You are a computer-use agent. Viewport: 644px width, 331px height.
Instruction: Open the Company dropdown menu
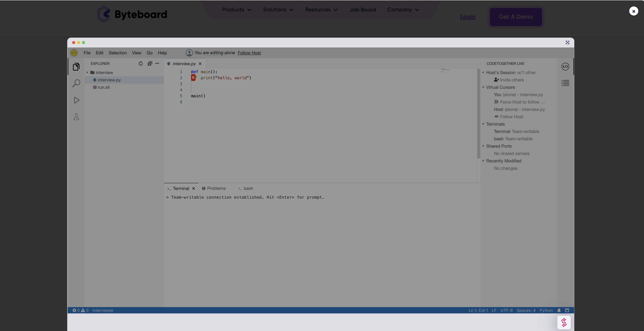click(x=403, y=9)
